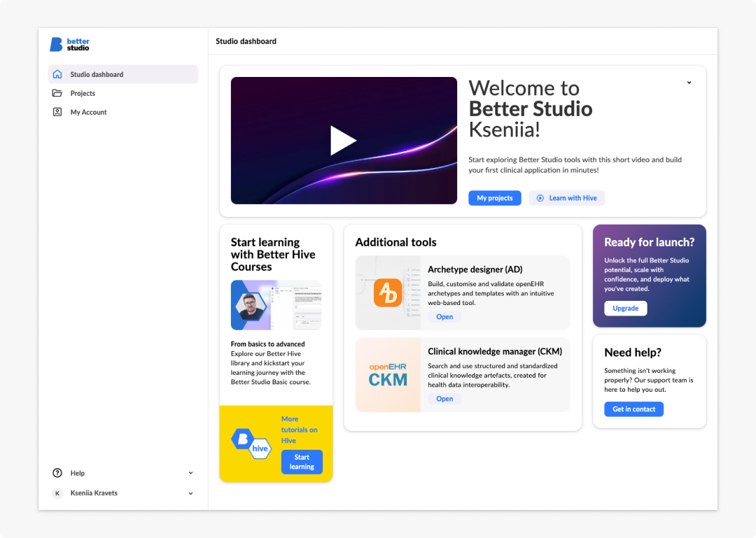Click the circle icon in Learn with Hive

540,198
